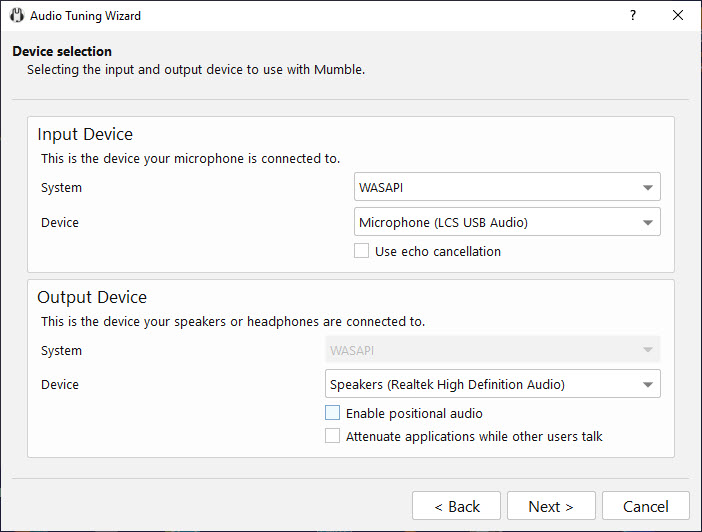
Task: Click 'This is the device your microphone' text
Action: click(x=143, y=159)
